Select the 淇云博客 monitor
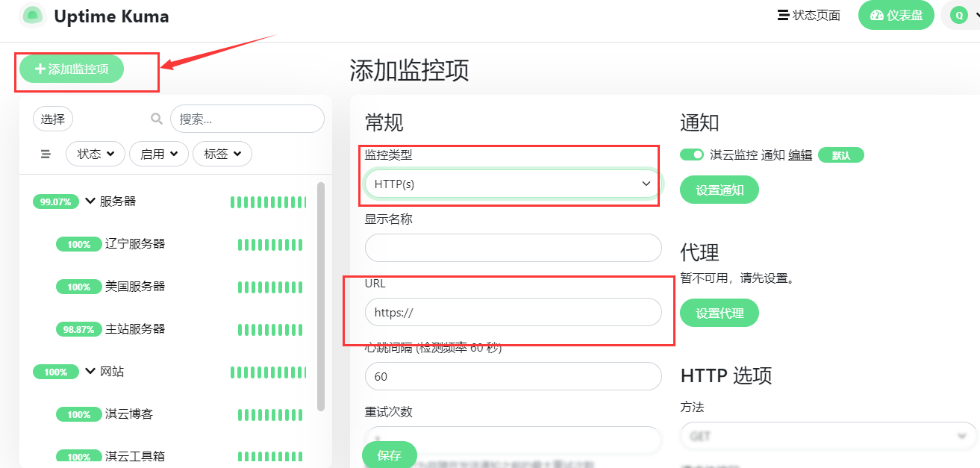 tap(129, 414)
